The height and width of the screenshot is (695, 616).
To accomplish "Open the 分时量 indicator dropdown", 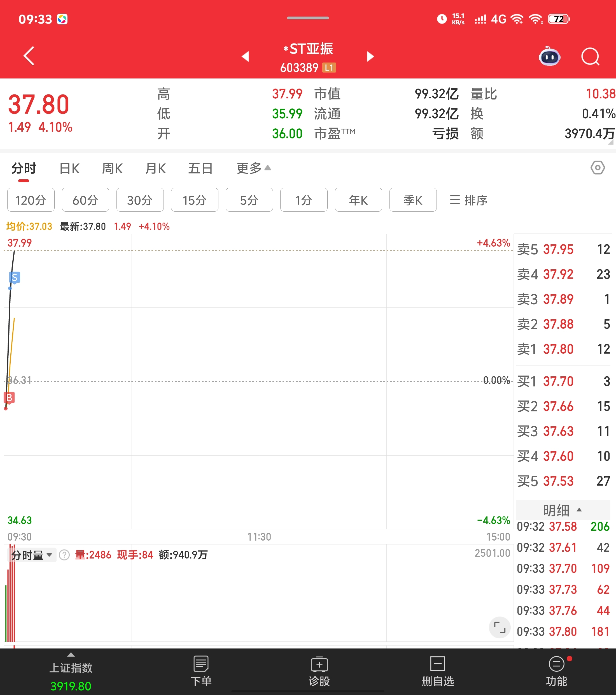I will 32,555.
